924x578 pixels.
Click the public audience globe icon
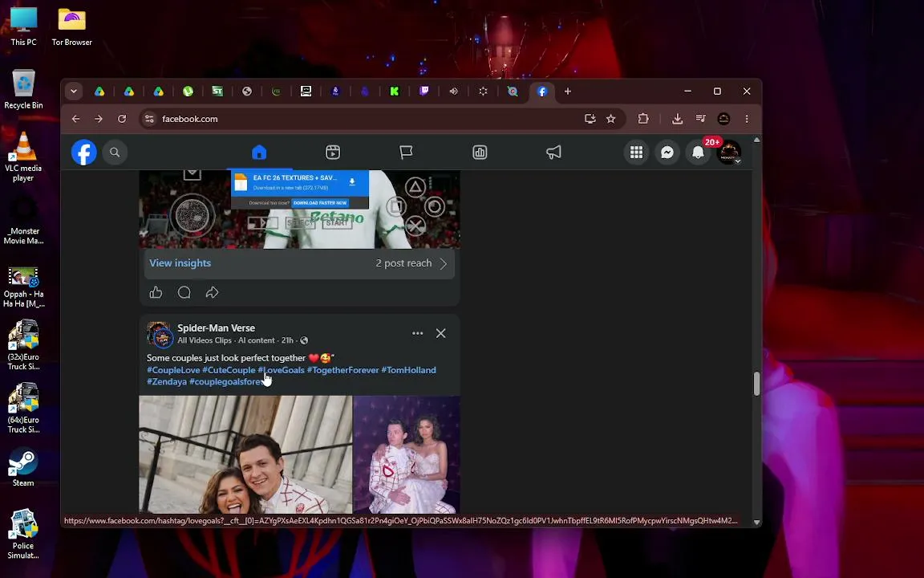click(x=304, y=340)
